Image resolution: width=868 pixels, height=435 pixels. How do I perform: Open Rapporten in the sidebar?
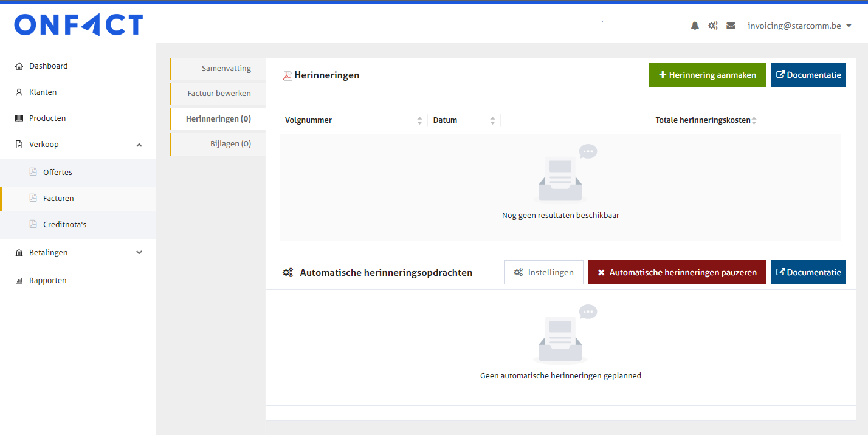point(47,280)
